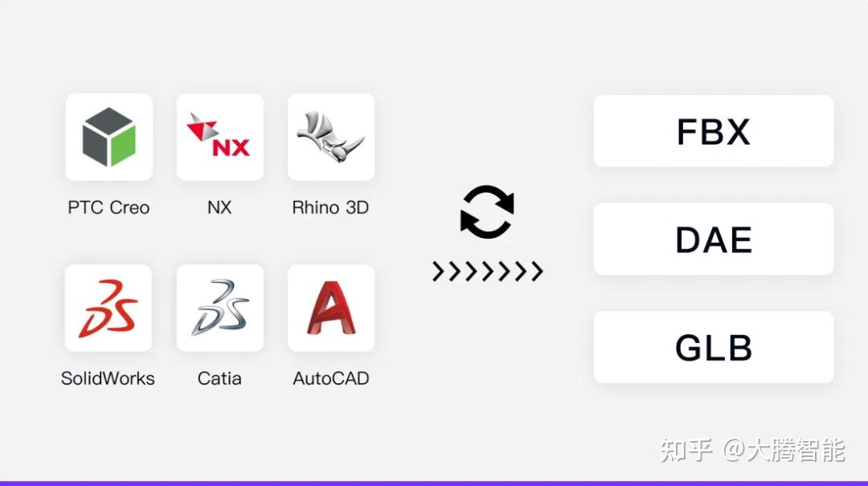Screen dimensions: 868x486
Task: Choose the DAE format button
Action: click(714, 239)
